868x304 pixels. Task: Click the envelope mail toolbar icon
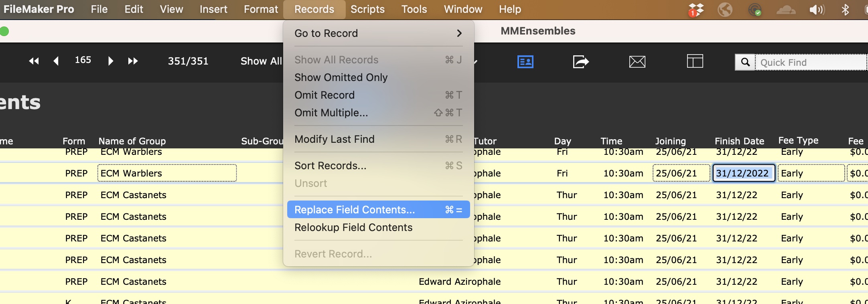tap(637, 62)
